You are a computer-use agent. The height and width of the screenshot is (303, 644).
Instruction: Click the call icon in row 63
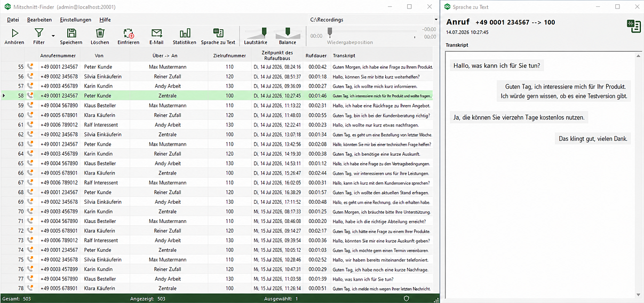[30, 144]
